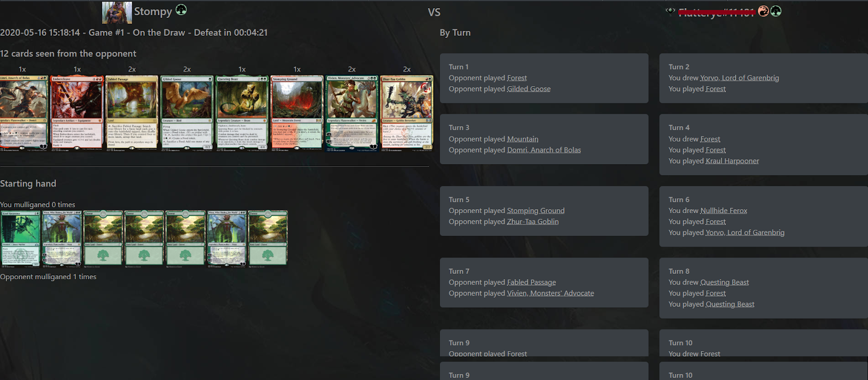Screen dimensions: 868x380
Task: Click the Fabled Passage link in Turn 7
Action: [x=532, y=282]
